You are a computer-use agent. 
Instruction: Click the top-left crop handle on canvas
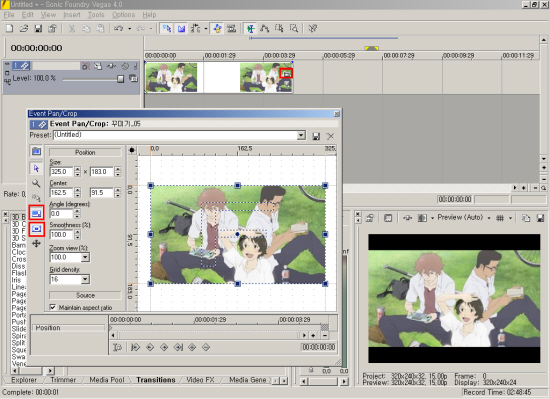point(151,185)
